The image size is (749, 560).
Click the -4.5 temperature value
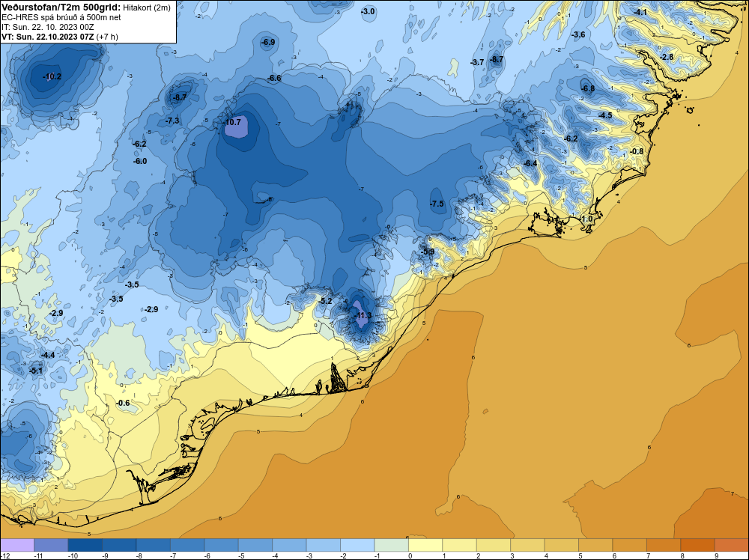click(605, 115)
